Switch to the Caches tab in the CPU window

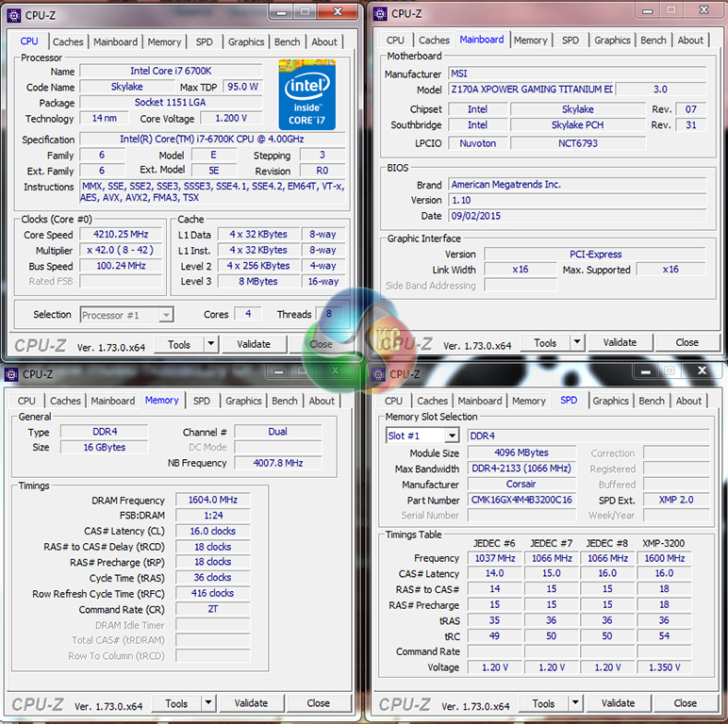click(x=68, y=41)
